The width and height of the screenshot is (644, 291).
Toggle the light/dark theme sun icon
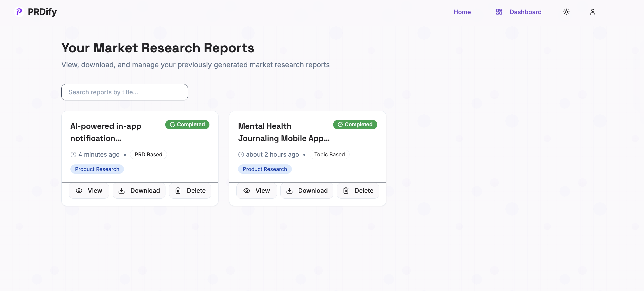click(566, 12)
